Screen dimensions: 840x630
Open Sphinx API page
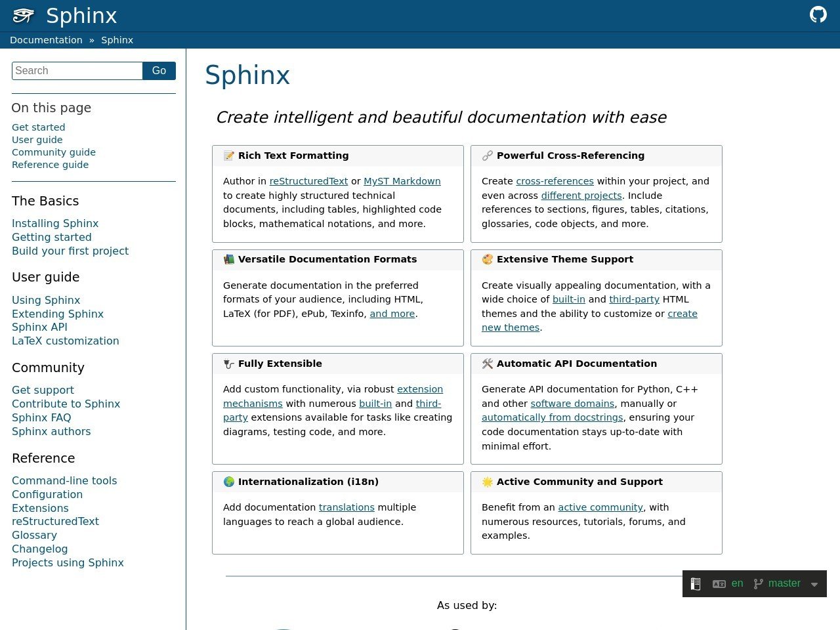coord(39,327)
